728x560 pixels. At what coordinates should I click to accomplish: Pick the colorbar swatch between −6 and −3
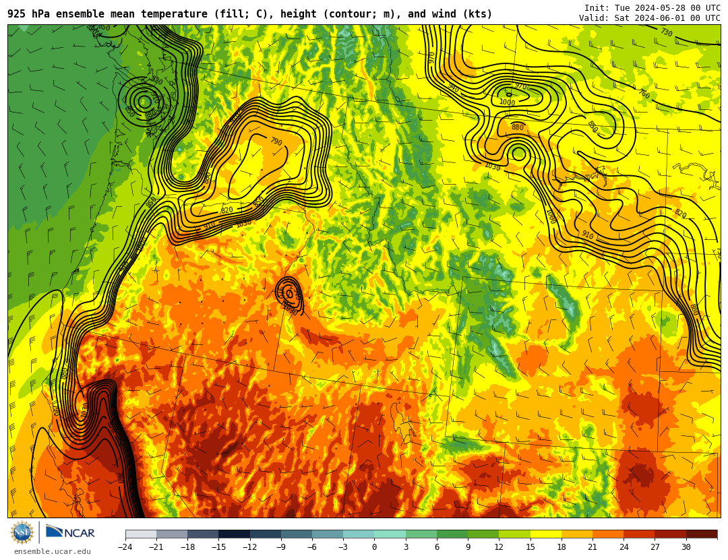pos(328,534)
